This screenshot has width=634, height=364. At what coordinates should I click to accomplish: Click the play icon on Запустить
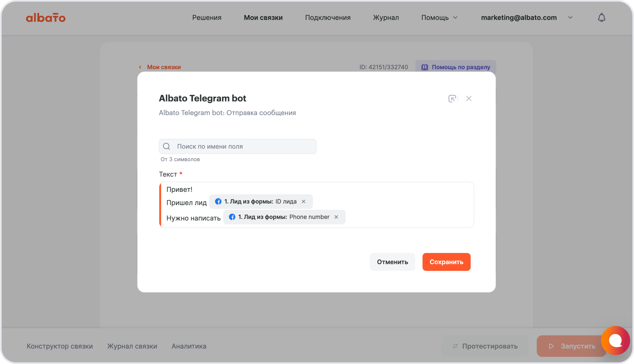552,346
